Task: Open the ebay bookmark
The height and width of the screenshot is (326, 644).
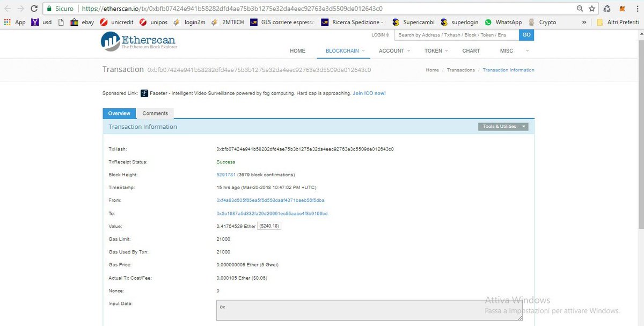Action: pos(82,22)
